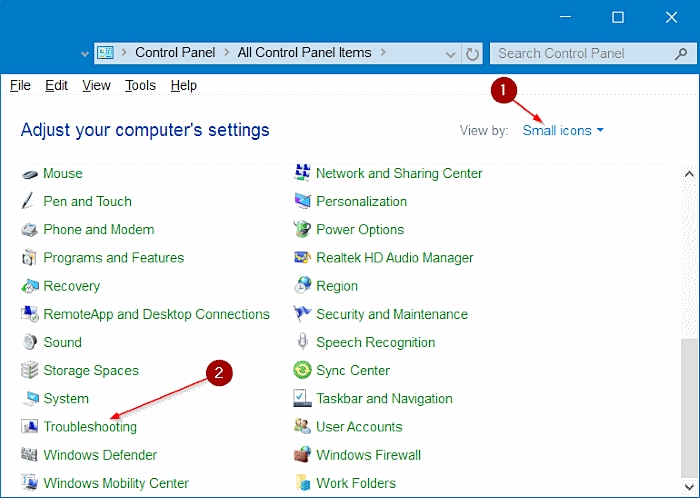Expand the chevron after All Control Panel Items
The image size is (700, 498).
[381, 53]
